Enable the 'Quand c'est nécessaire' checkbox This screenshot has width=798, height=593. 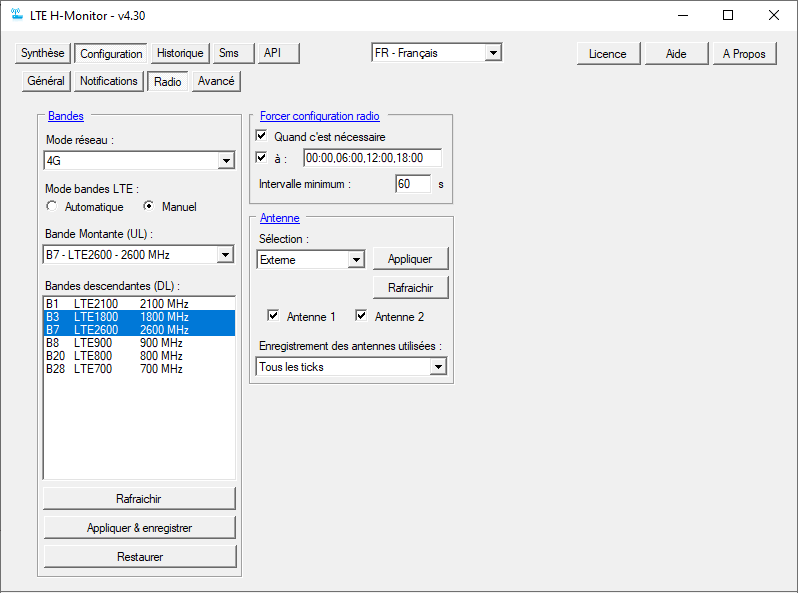(x=262, y=136)
